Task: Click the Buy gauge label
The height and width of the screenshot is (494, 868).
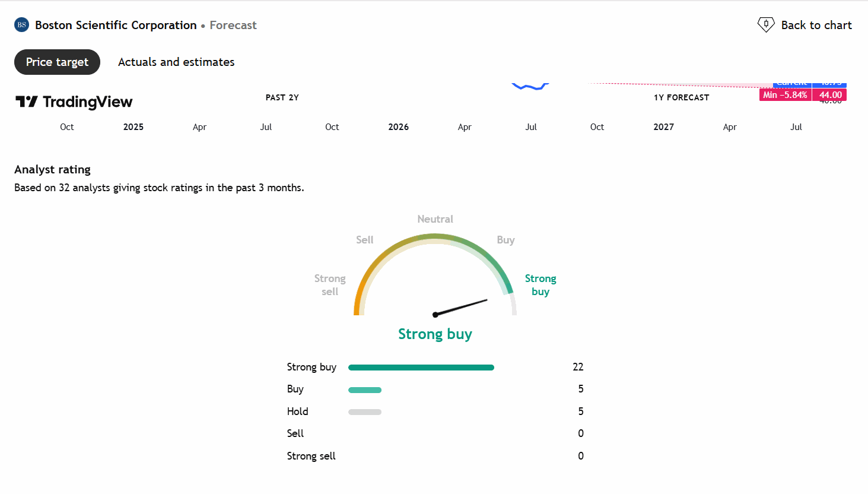Action: point(505,240)
